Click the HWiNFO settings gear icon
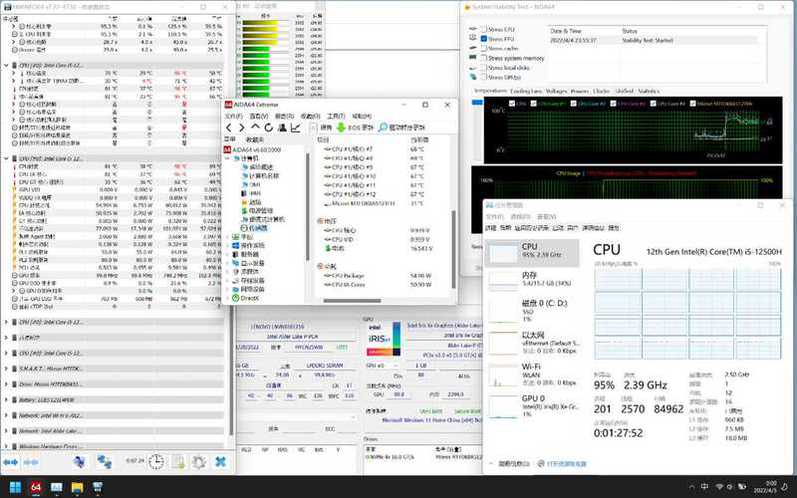 click(x=199, y=462)
